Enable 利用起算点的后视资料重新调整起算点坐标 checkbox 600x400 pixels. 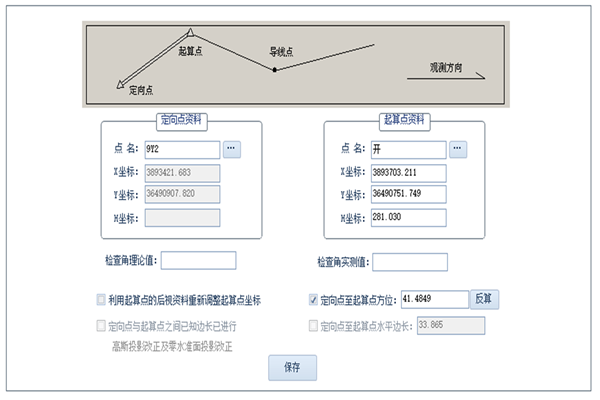click(101, 299)
